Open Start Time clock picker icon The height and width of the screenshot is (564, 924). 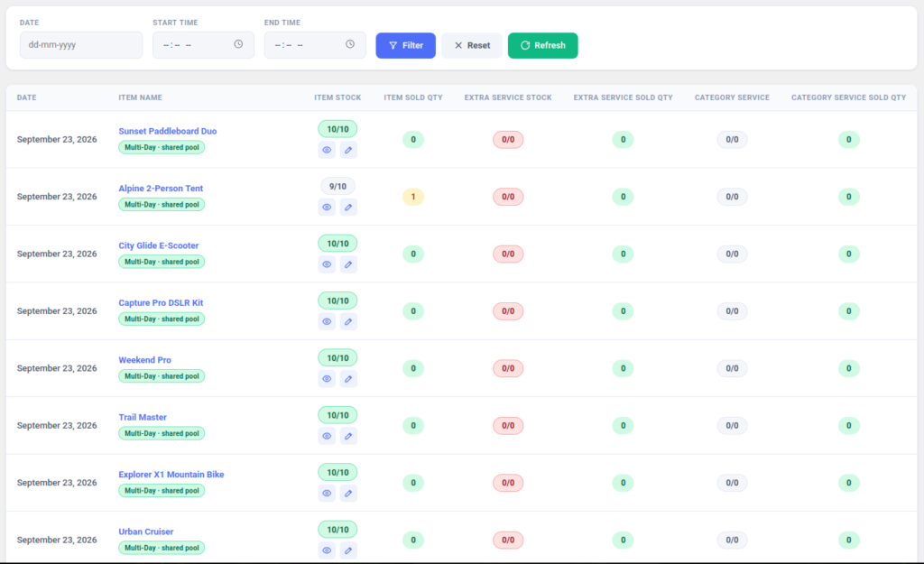[x=238, y=44]
